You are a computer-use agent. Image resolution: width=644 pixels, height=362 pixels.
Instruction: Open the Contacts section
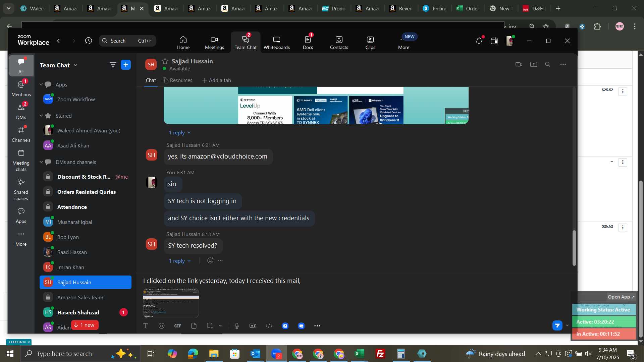click(x=339, y=43)
